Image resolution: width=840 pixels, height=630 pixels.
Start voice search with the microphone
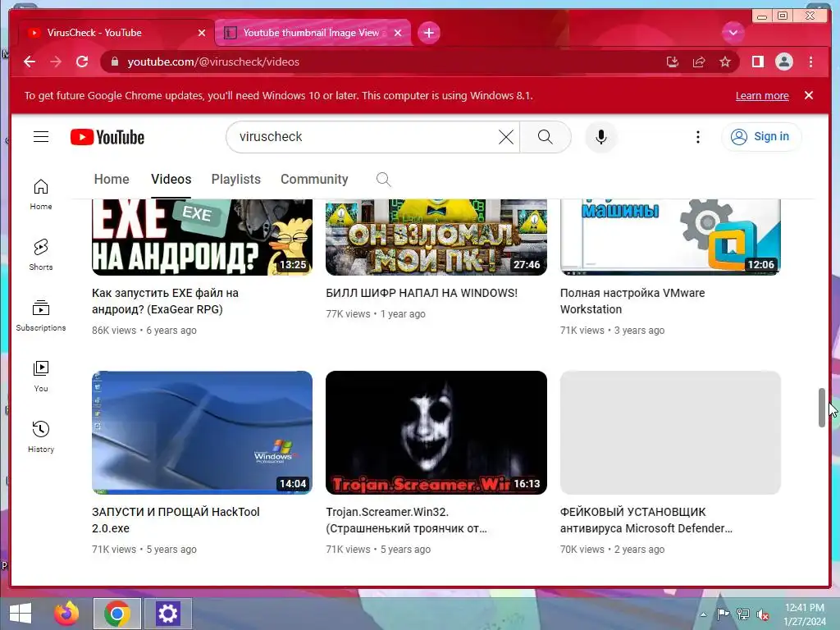point(601,137)
